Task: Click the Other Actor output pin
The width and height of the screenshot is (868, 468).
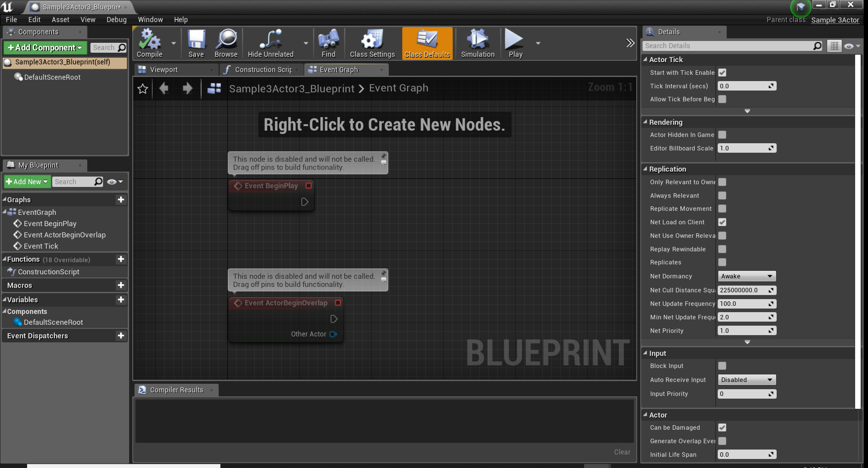Action: 333,334
